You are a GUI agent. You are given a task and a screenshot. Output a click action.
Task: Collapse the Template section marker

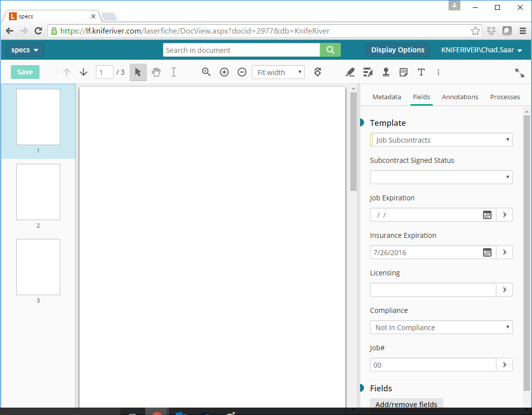click(362, 122)
